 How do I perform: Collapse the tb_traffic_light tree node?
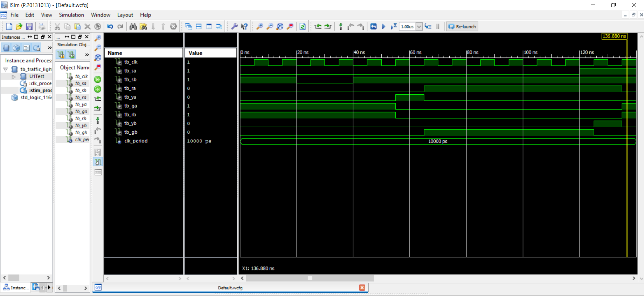(6, 69)
